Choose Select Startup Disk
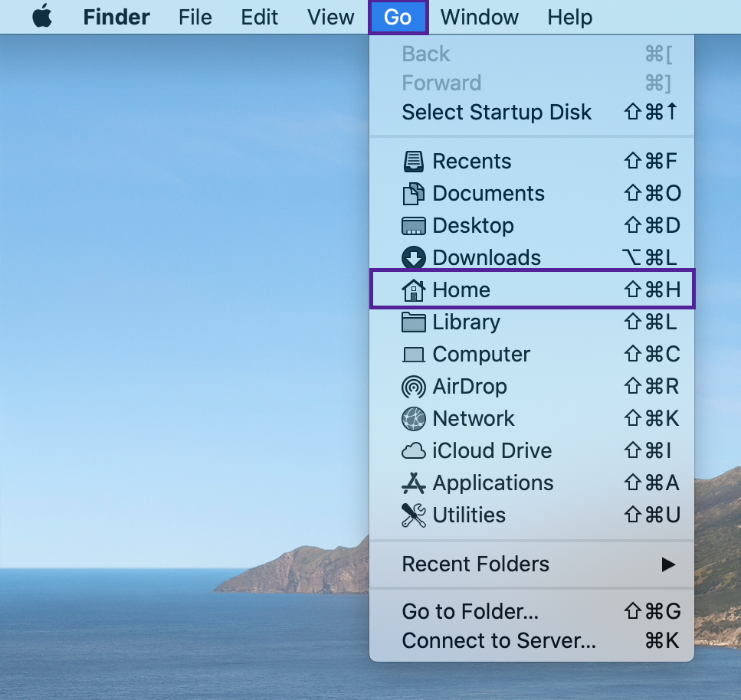Image resolution: width=741 pixels, height=700 pixels. [x=532, y=113]
